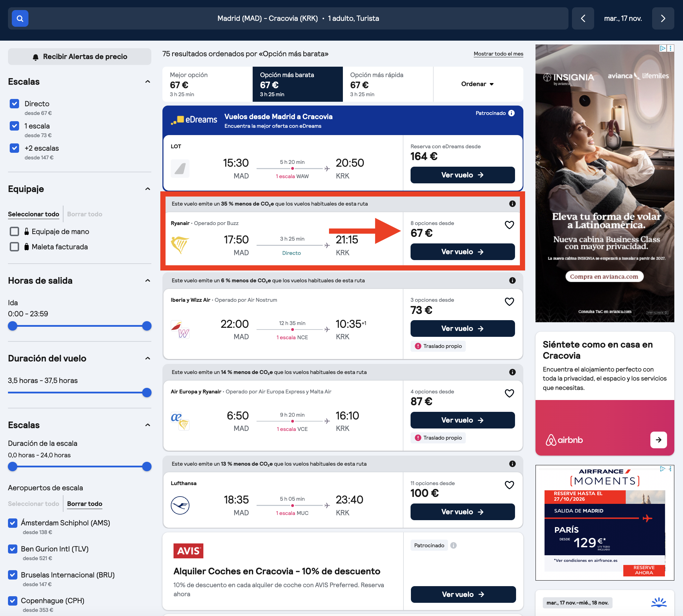683x616 pixels.
Task: Click the Iberia and Wizz Air logos
Action: (180, 329)
